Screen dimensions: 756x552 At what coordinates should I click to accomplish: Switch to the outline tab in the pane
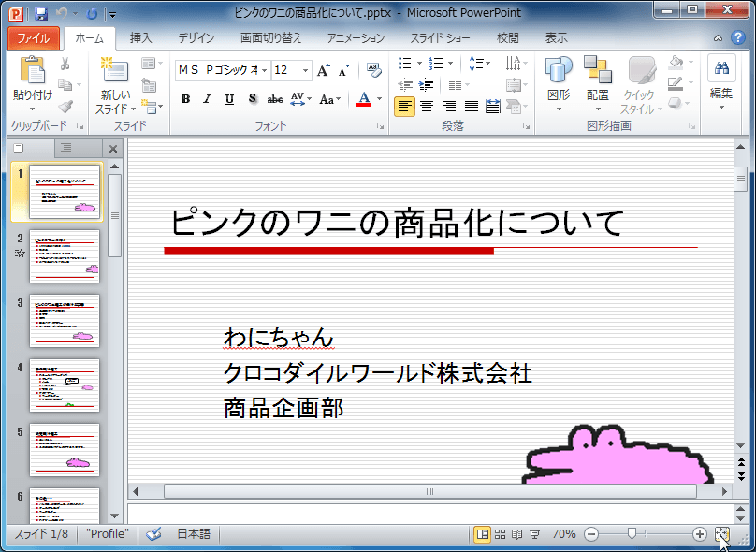point(66,148)
